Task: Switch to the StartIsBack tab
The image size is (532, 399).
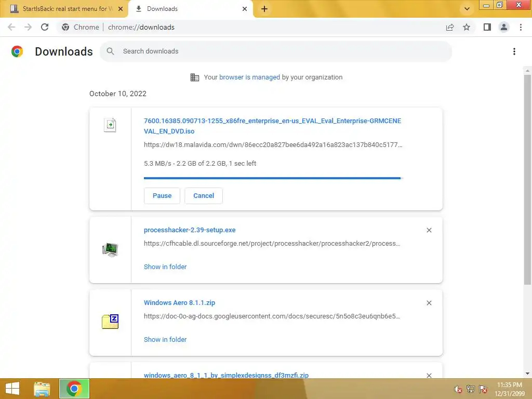Action: click(x=64, y=9)
